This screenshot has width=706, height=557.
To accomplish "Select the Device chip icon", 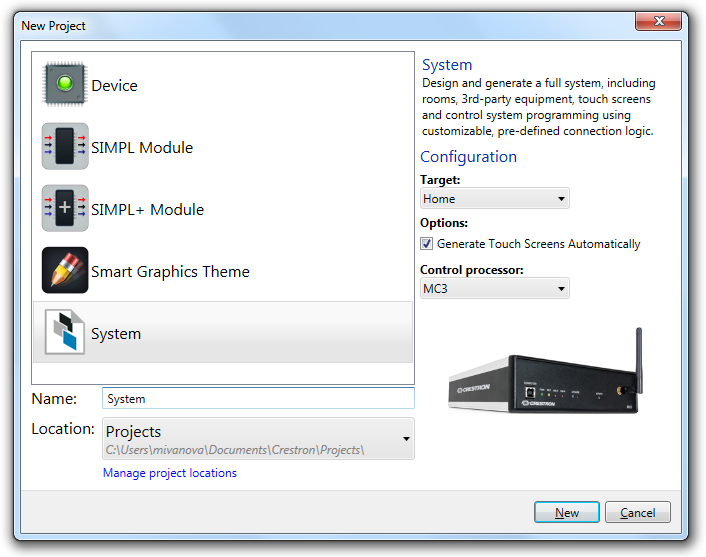I will click(x=65, y=84).
